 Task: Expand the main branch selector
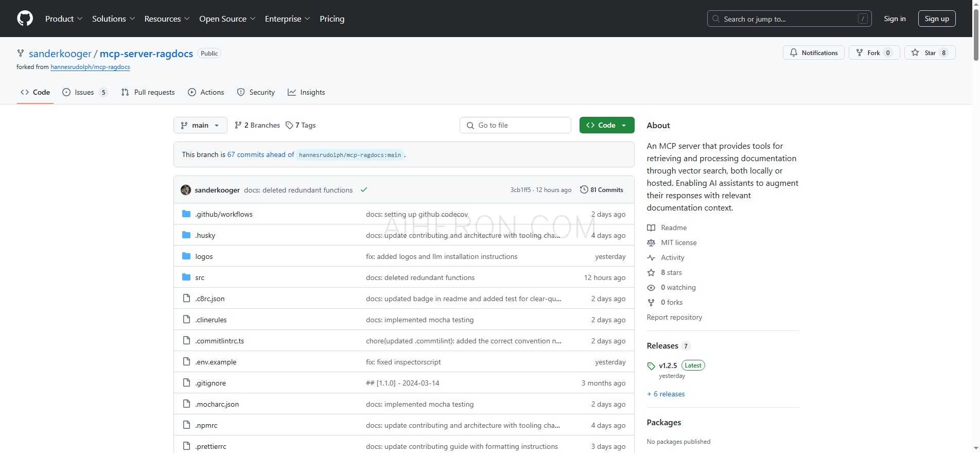tap(200, 126)
